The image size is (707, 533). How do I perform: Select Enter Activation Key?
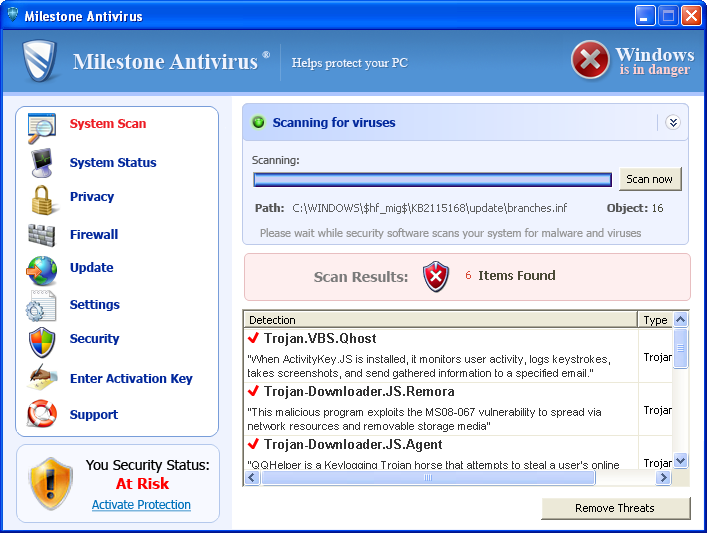pos(131,379)
